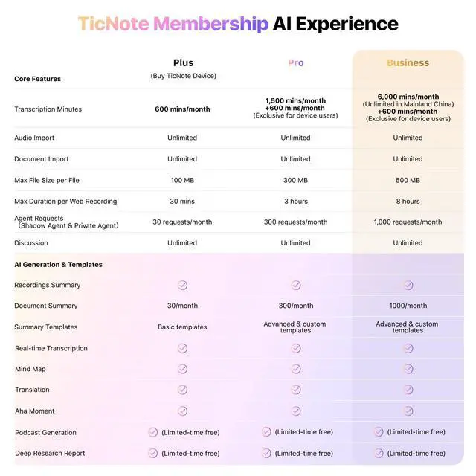476x476 pixels.
Task: Click the Plus checkmark for Translation
Action: coord(182,390)
